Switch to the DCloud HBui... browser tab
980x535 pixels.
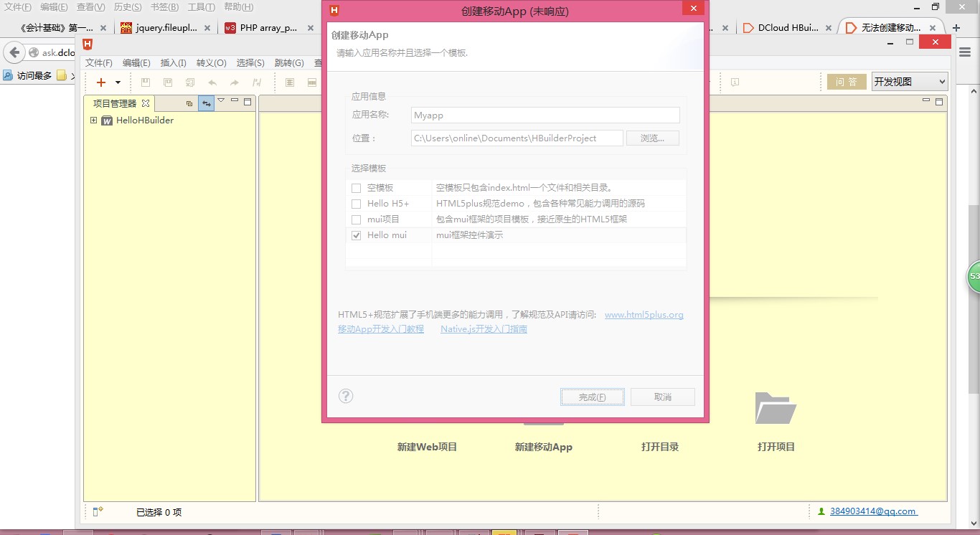tap(786, 28)
